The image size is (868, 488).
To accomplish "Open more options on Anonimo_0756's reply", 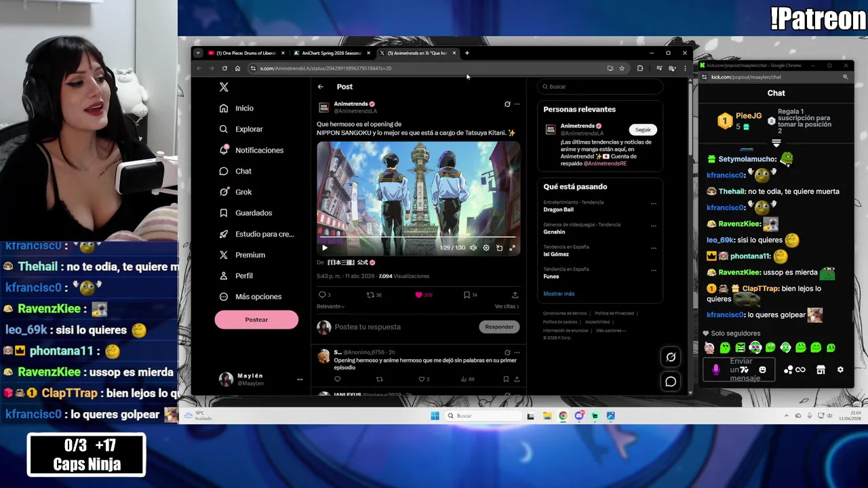I will [x=517, y=352].
